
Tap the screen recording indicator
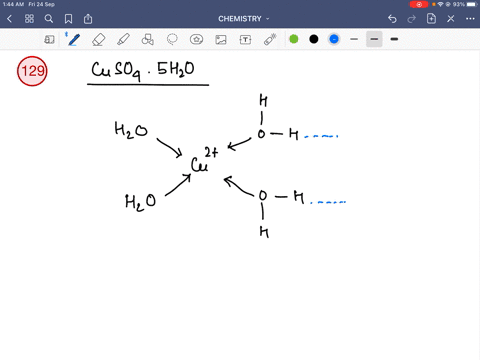419,4
